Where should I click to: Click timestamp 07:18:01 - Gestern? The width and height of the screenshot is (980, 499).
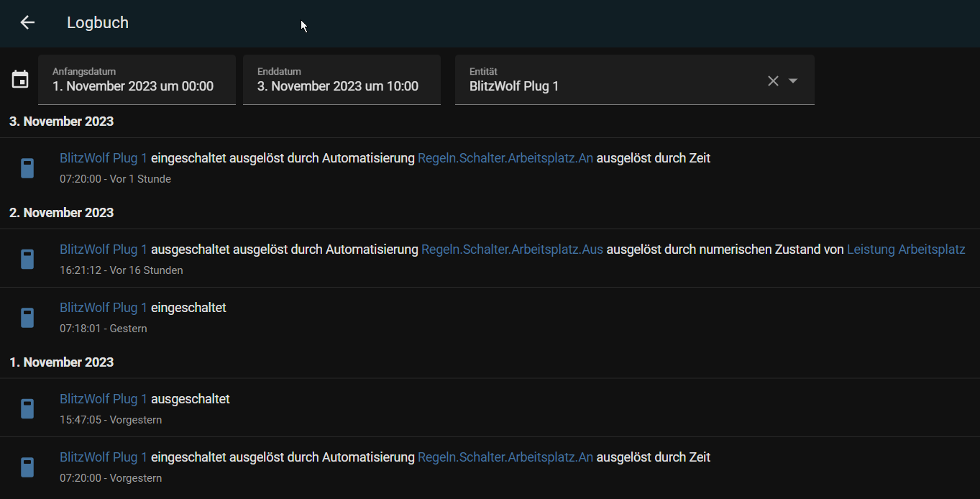(104, 329)
